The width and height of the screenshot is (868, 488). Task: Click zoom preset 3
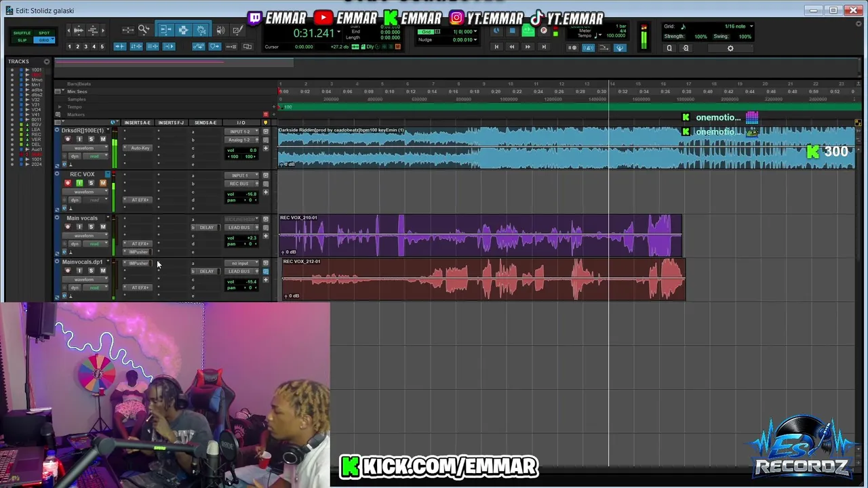point(85,47)
